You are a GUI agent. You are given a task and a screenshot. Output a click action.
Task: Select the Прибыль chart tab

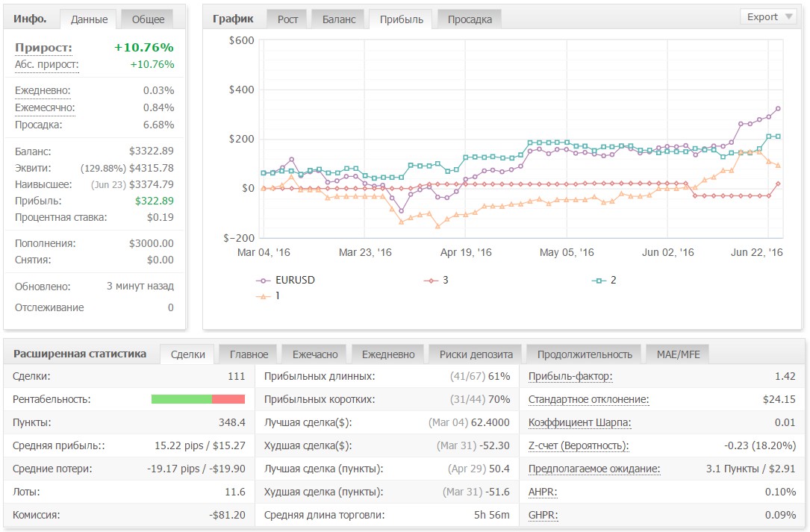click(x=402, y=19)
